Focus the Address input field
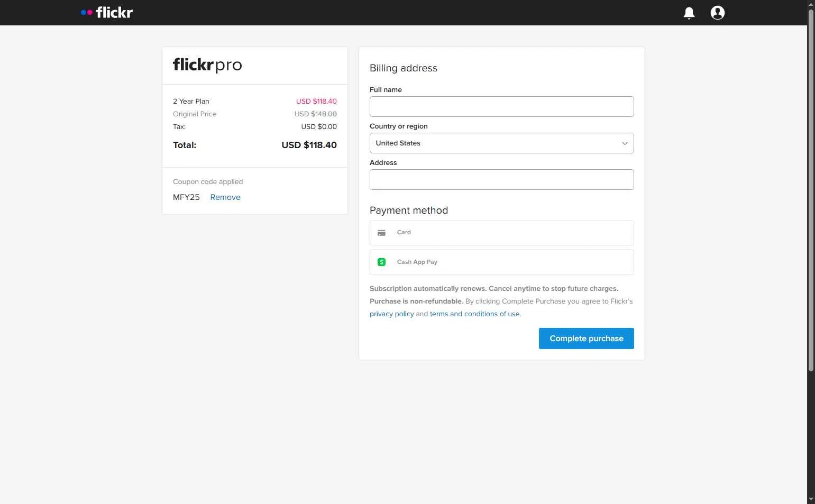The image size is (815, 504). [x=501, y=179]
